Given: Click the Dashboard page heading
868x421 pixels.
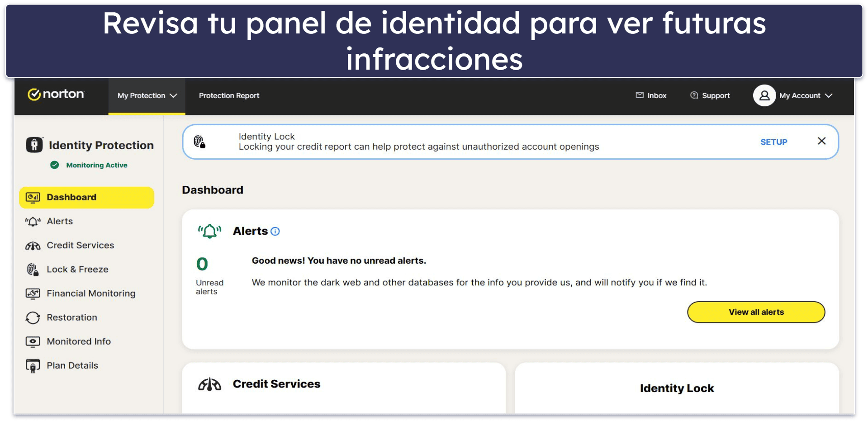Looking at the screenshot, I should [213, 190].
